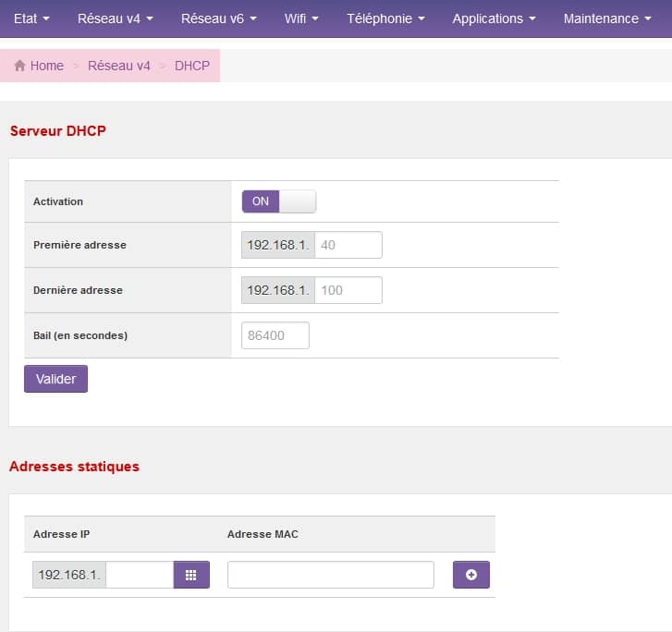The width and height of the screenshot is (672, 632).
Task: Go to Réseau v4 breadcrumb link
Action: pyautogui.click(x=118, y=66)
